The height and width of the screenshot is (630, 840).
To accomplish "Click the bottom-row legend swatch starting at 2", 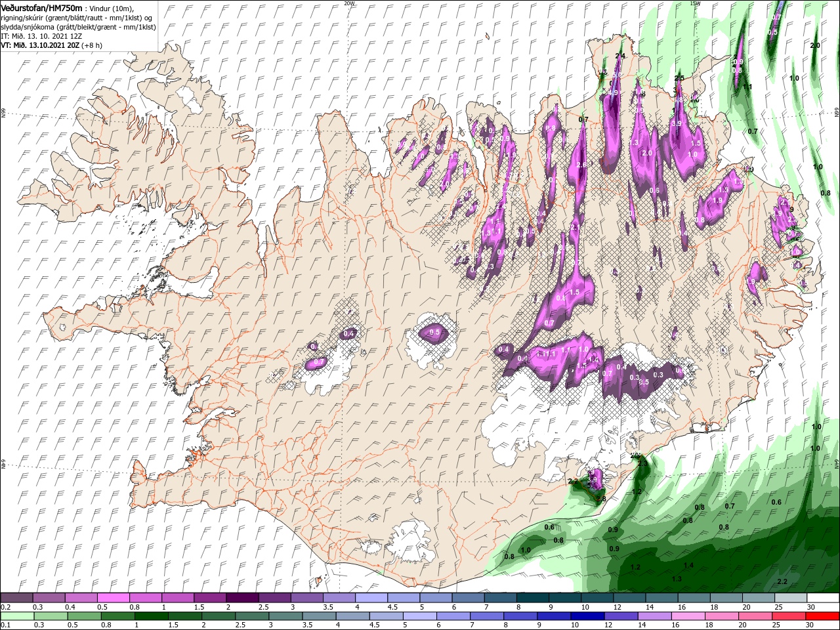I will [218, 616].
